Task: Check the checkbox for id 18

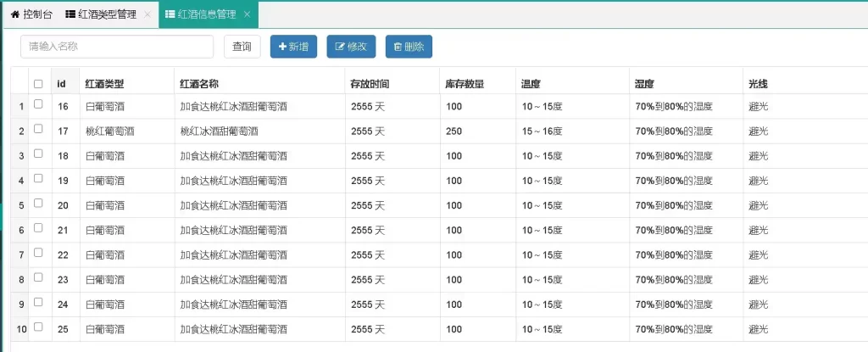Action: coord(38,154)
